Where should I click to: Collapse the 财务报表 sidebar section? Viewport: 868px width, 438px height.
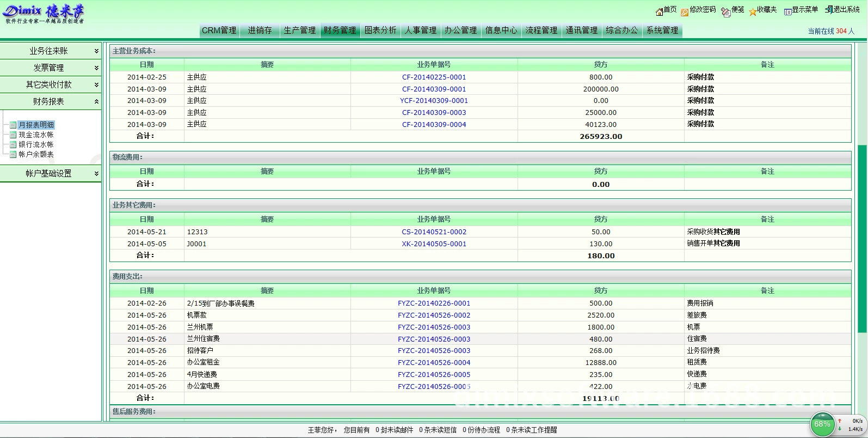51,101
